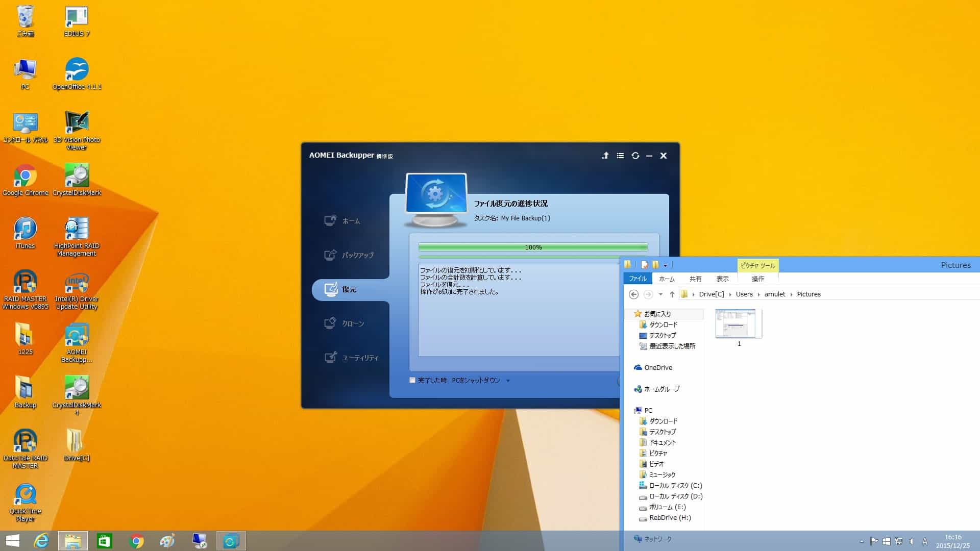This screenshot has height=551, width=980.
Task: Open Google Chrome from taskbar
Action: click(136, 541)
